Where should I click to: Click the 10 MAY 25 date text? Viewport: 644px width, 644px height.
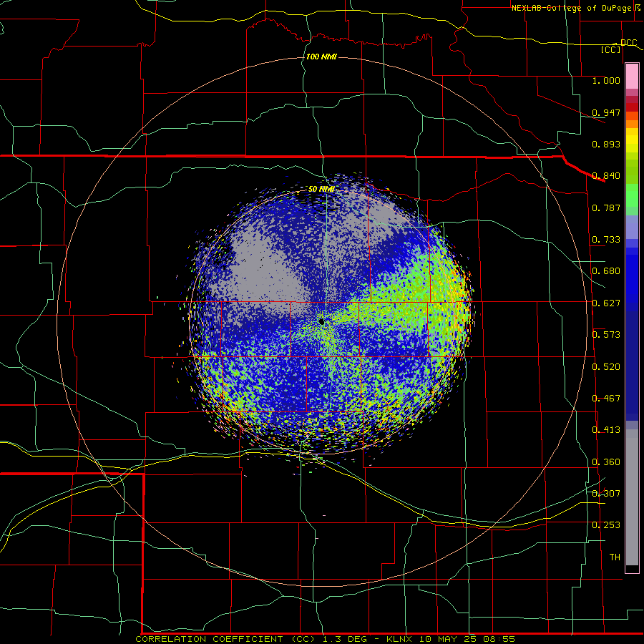(x=448, y=639)
